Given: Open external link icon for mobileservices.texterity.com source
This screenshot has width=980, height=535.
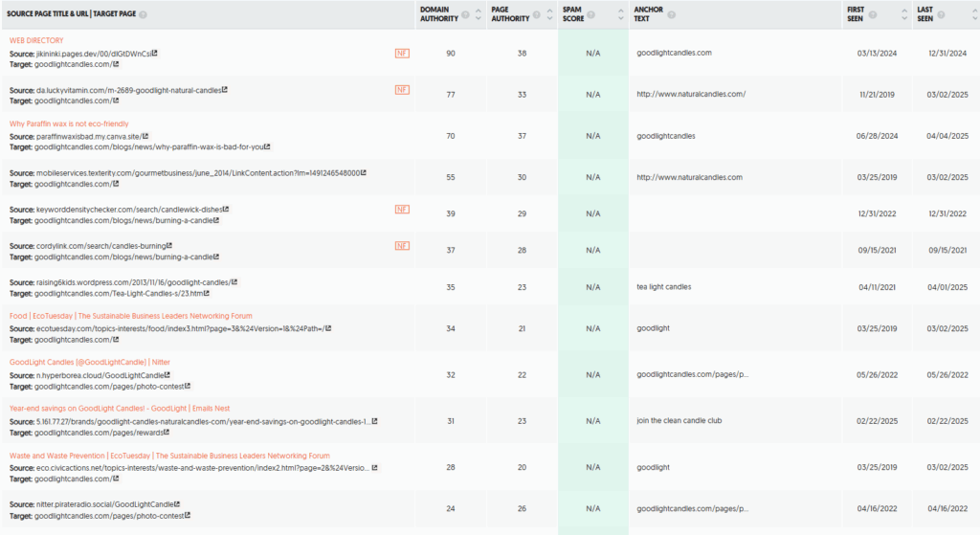Looking at the screenshot, I should point(363,173).
